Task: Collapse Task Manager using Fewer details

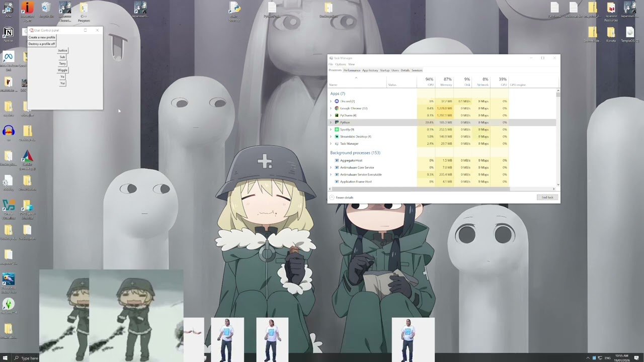Action: (342, 198)
